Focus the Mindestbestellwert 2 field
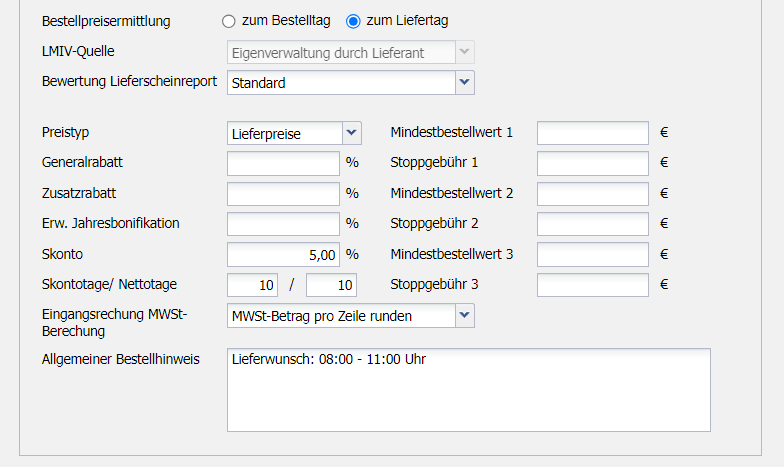784x467 pixels. [x=593, y=194]
